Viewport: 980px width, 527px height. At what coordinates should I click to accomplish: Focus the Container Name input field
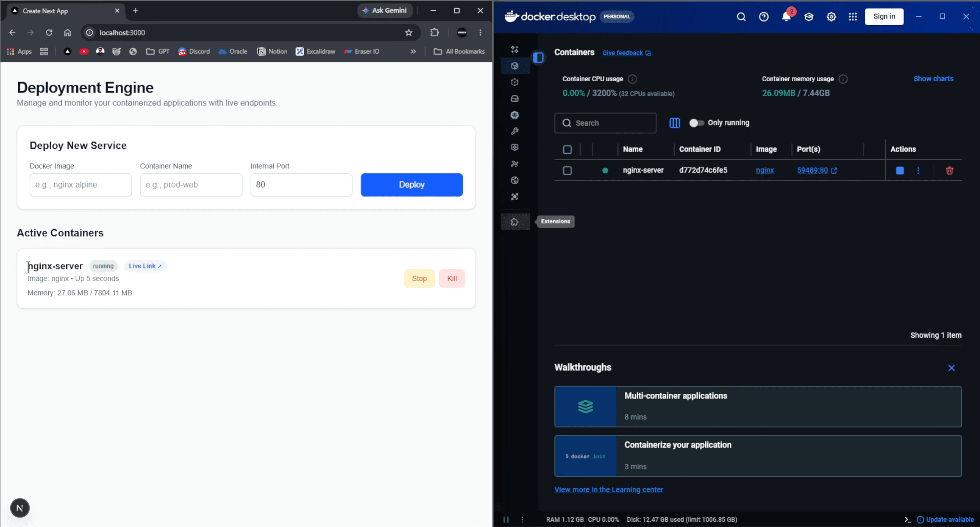click(x=191, y=185)
